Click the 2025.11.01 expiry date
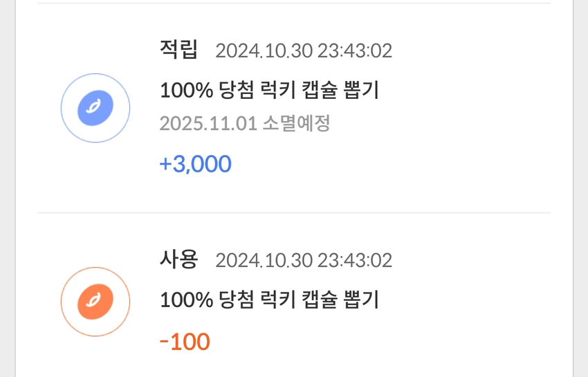The image size is (588, 377). click(x=208, y=124)
